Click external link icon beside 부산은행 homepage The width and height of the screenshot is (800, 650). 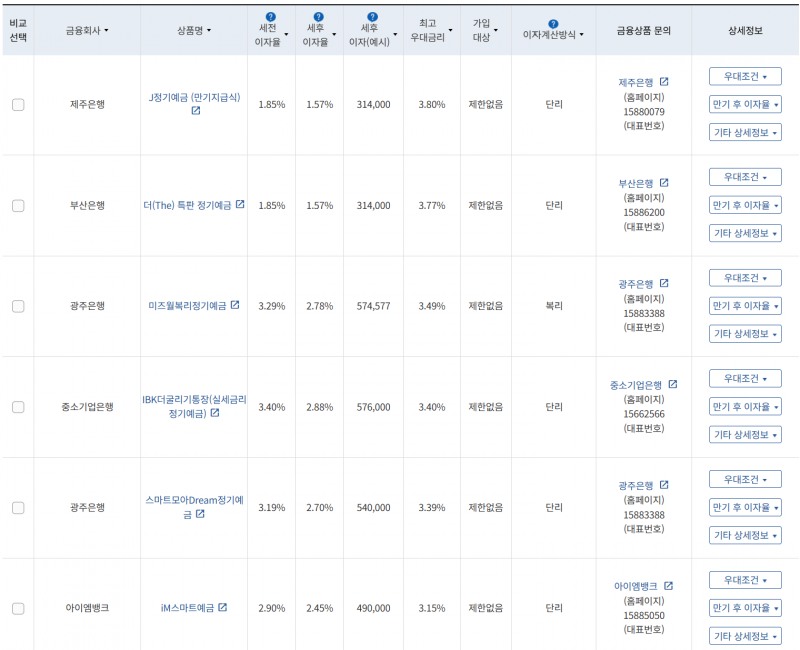[x=664, y=183]
